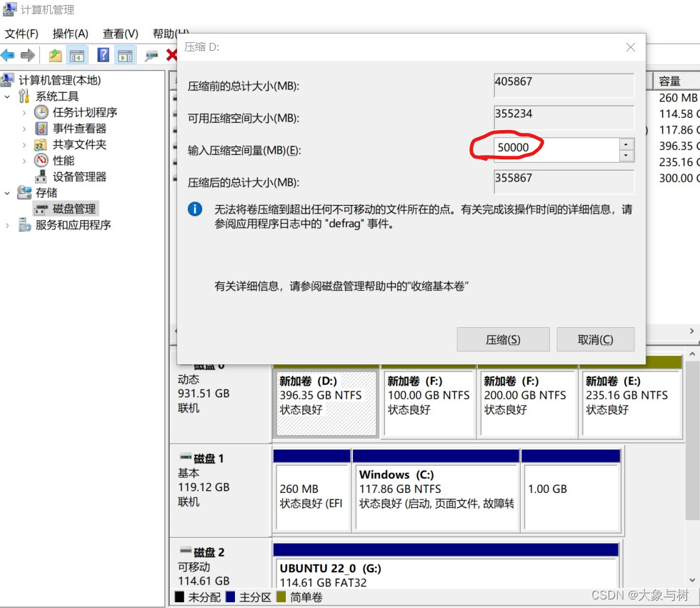Select the 1.00 GB partition on 磁盘 1
This screenshot has height=608, width=700.
571,497
